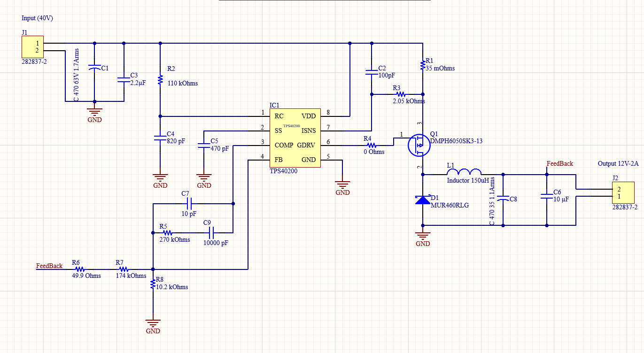Screen dimensions: 644x353
Task: Select the C8 polarized capacitor symbol
Action: (x=503, y=199)
